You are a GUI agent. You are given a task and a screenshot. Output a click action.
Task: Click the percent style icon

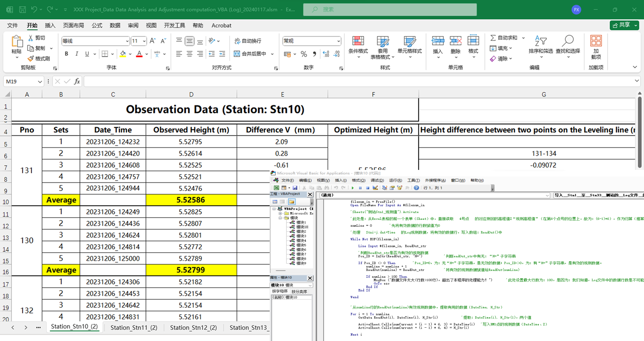pyautogui.click(x=304, y=54)
